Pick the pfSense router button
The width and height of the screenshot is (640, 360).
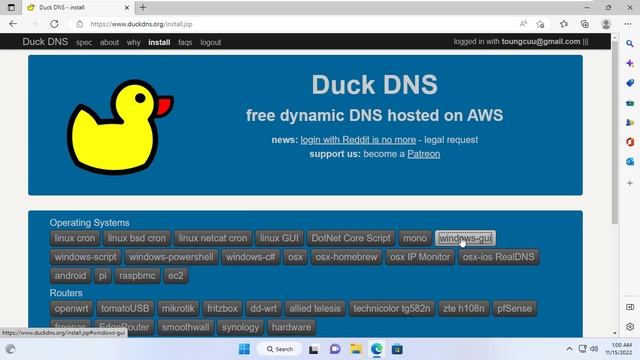(x=514, y=309)
